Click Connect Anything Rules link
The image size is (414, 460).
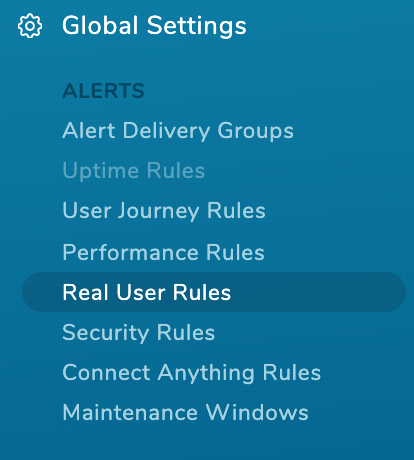[192, 373]
